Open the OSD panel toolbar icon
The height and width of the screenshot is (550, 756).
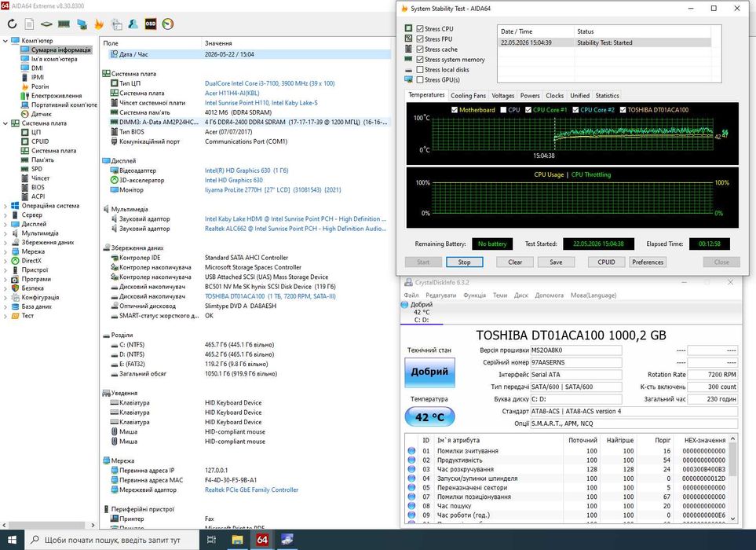151,24
